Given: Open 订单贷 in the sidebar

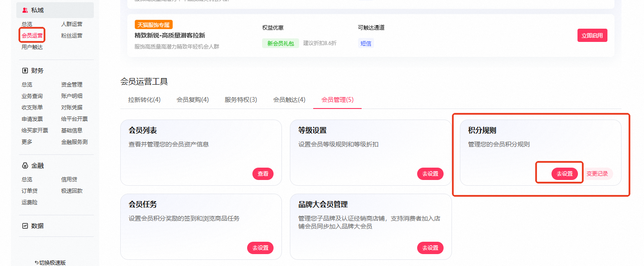Looking at the screenshot, I should 30,191.
